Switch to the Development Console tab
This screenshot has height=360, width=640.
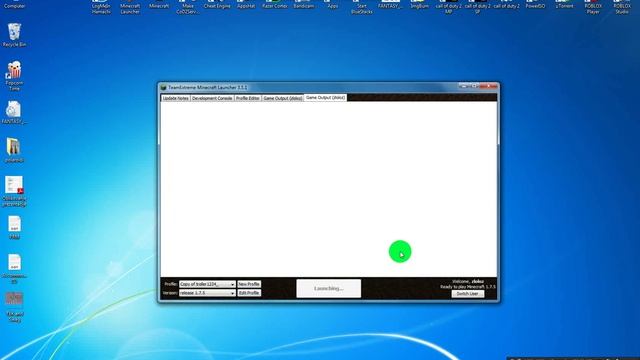point(212,98)
